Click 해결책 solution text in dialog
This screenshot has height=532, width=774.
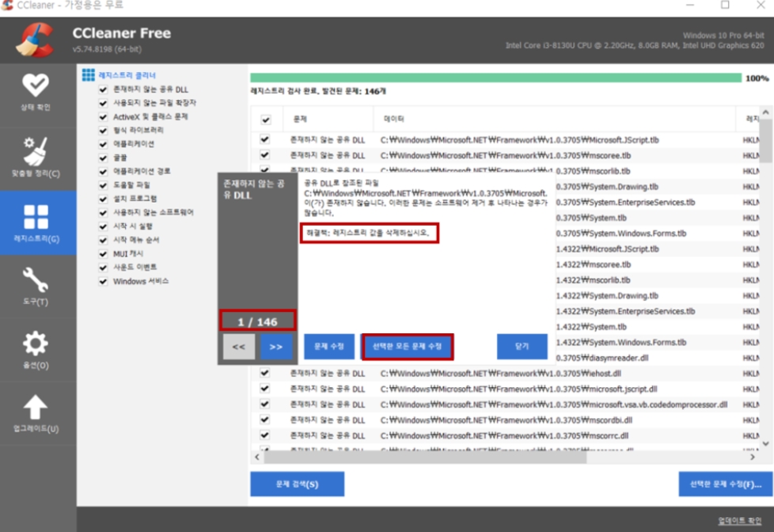click(369, 233)
